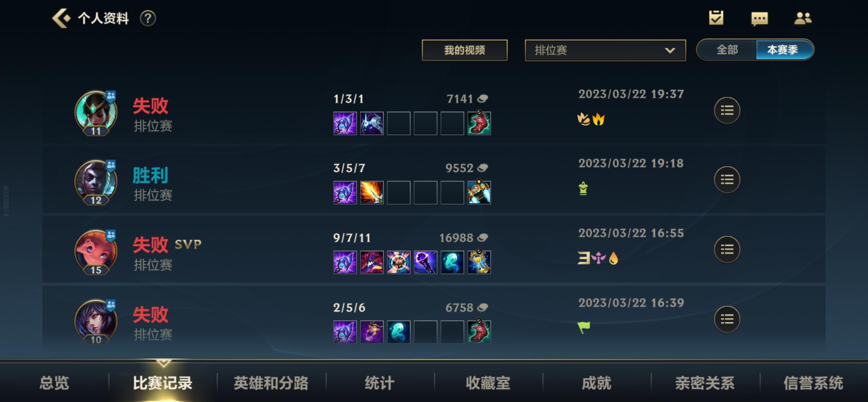This screenshot has width=868, height=402.
Task: Click the 排位赛 dropdown chevron arrow
Action: (670, 50)
